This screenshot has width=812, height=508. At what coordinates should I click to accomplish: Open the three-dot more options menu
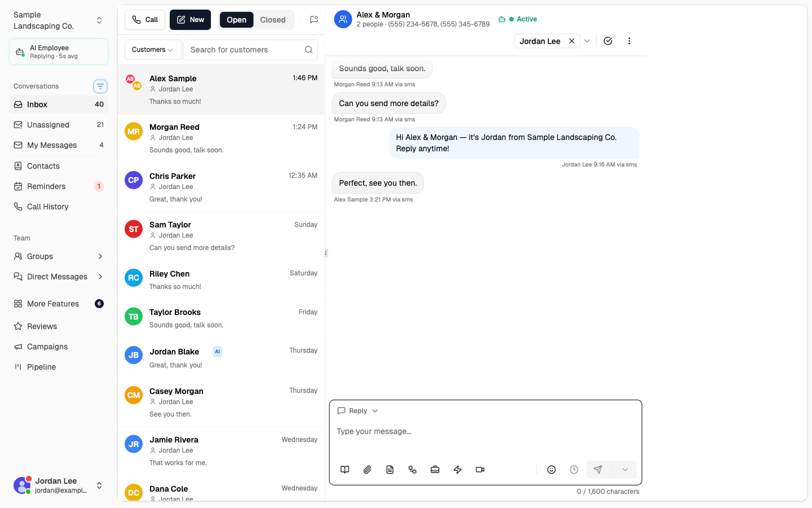(x=629, y=41)
